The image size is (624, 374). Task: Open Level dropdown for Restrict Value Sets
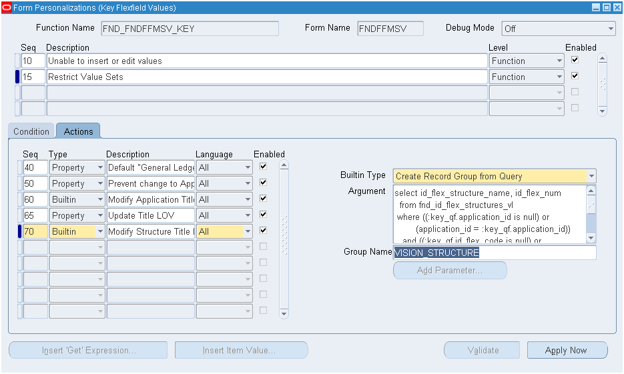tap(559, 77)
